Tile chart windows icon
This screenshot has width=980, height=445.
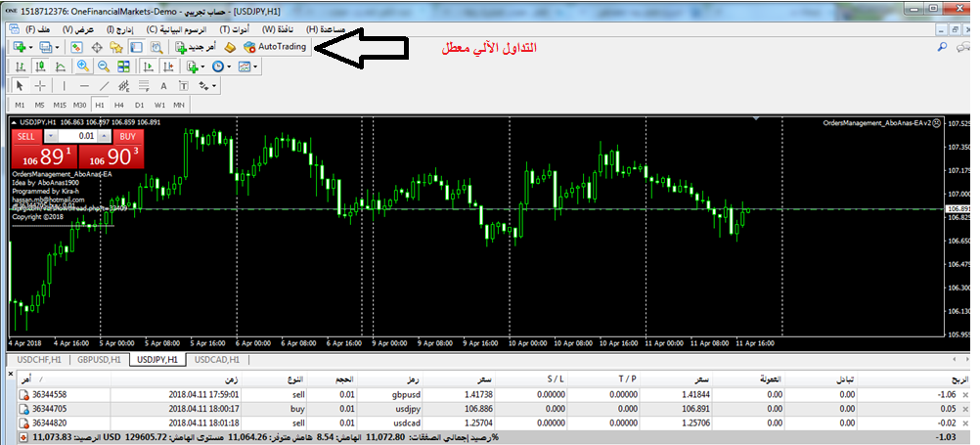click(x=123, y=67)
